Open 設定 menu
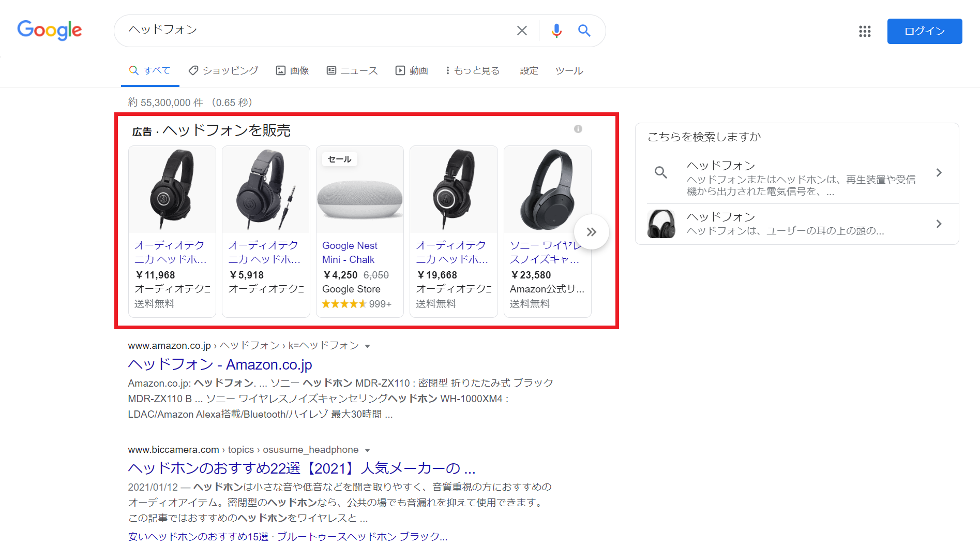Viewport: 980px width, 559px height. click(x=529, y=70)
